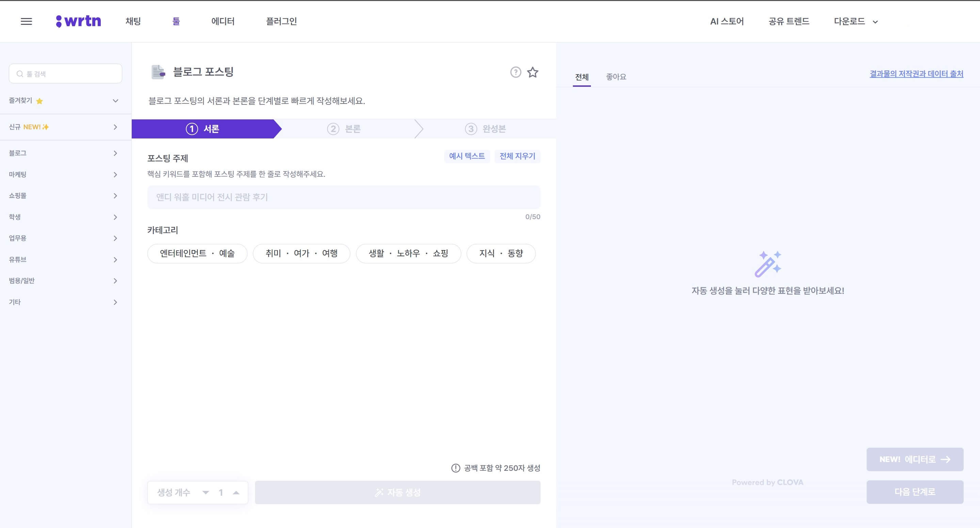980x528 pixels.
Task: Open the help question mark for 블로그 포스팅
Action: click(x=515, y=72)
